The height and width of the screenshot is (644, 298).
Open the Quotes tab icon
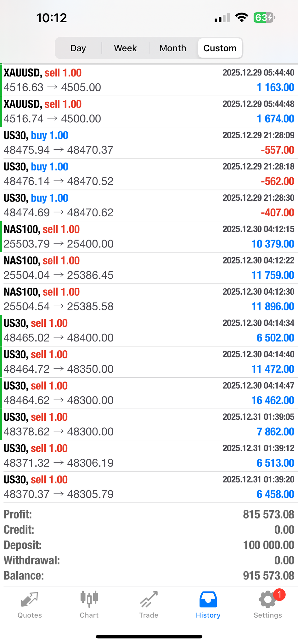30,599
